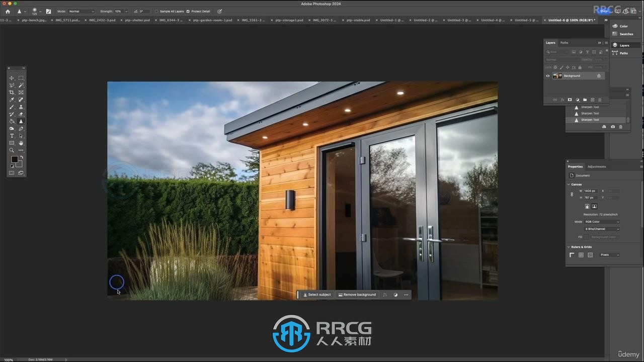Screen dimensions: 644x362
Task: Swap foreground and background colors
Action: 22,157
